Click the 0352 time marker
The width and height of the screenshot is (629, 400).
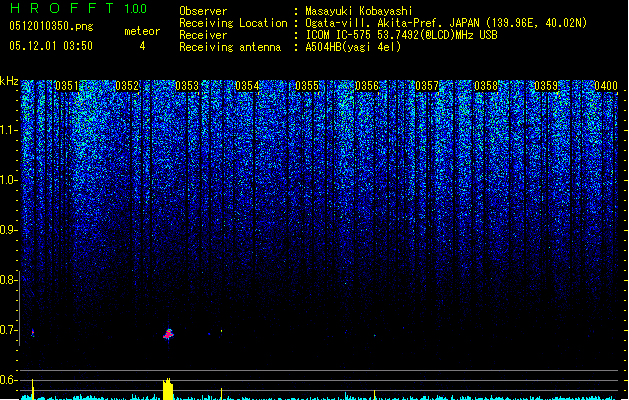pos(127,86)
